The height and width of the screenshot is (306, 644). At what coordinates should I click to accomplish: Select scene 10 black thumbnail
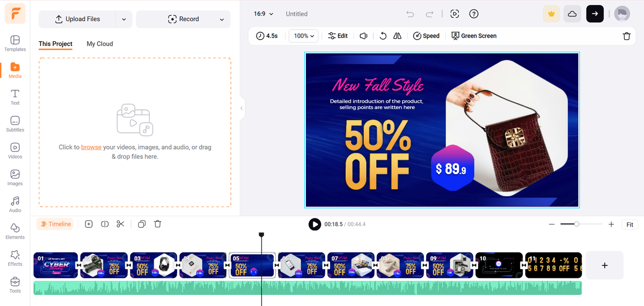click(x=498, y=265)
